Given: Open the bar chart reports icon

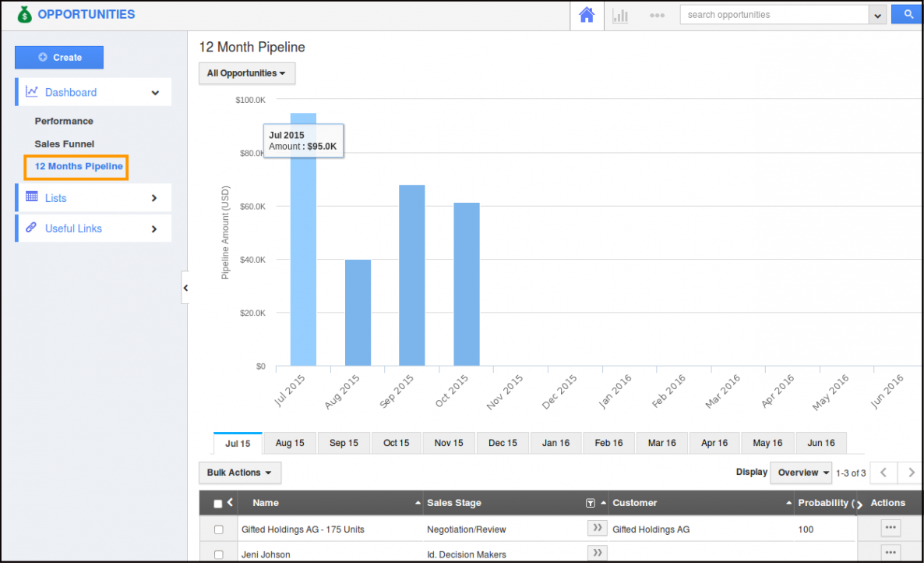Looking at the screenshot, I should pyautogui.click(x=620, y=16).
